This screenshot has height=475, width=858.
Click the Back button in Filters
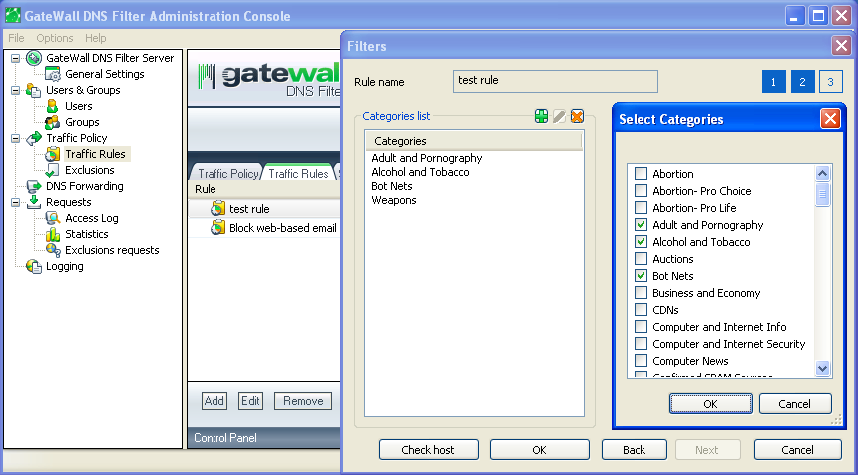[x=634, y=450]
